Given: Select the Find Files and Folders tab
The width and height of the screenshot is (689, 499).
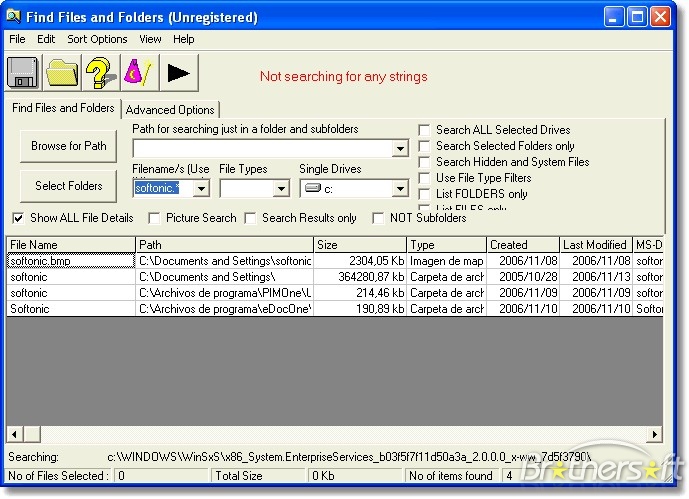Looking at the screenshot, I should [x=63, y=108].
